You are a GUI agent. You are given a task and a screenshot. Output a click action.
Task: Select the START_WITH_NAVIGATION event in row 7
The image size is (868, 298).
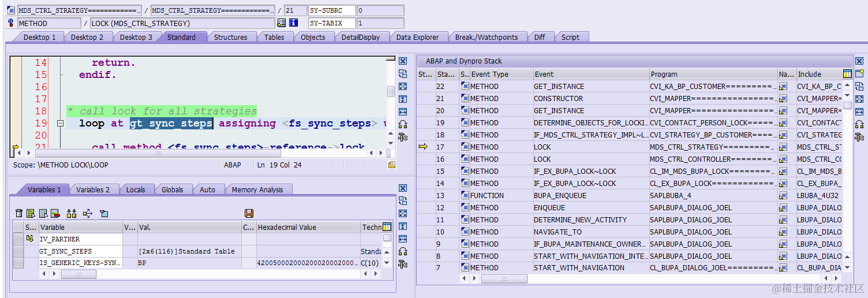591,268
